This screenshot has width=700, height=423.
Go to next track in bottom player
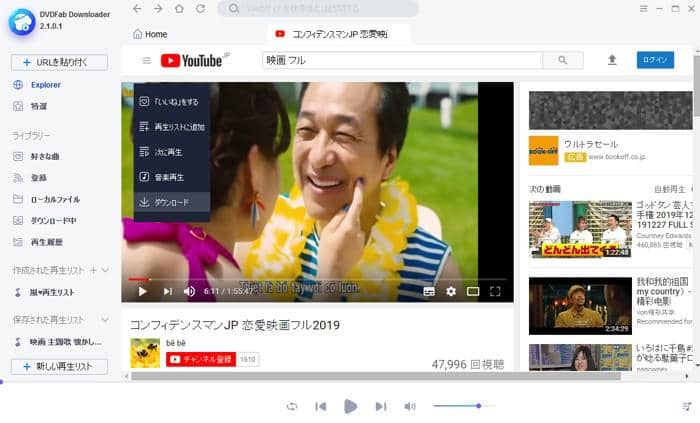380,406
